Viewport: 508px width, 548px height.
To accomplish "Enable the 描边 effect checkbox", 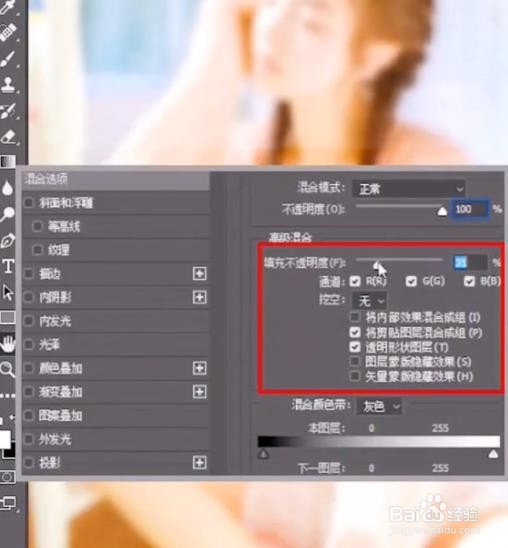I will coord(29,274).
